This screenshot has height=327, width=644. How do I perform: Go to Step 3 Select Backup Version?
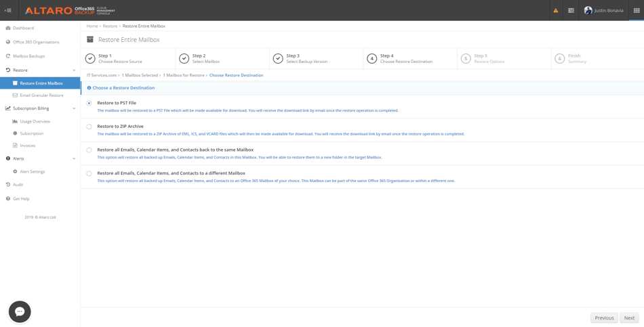[306, 58]
